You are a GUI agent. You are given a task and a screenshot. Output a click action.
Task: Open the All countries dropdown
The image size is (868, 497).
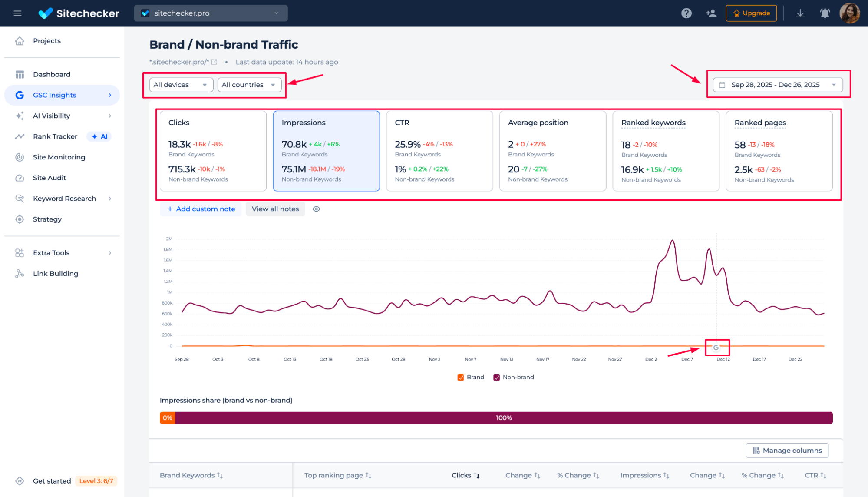coord(249,85)
